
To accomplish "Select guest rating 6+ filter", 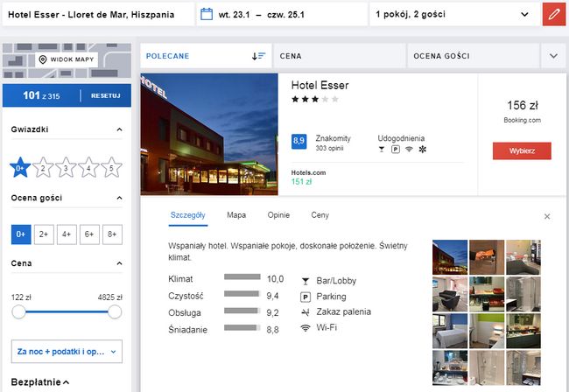I will coord(89,234).
